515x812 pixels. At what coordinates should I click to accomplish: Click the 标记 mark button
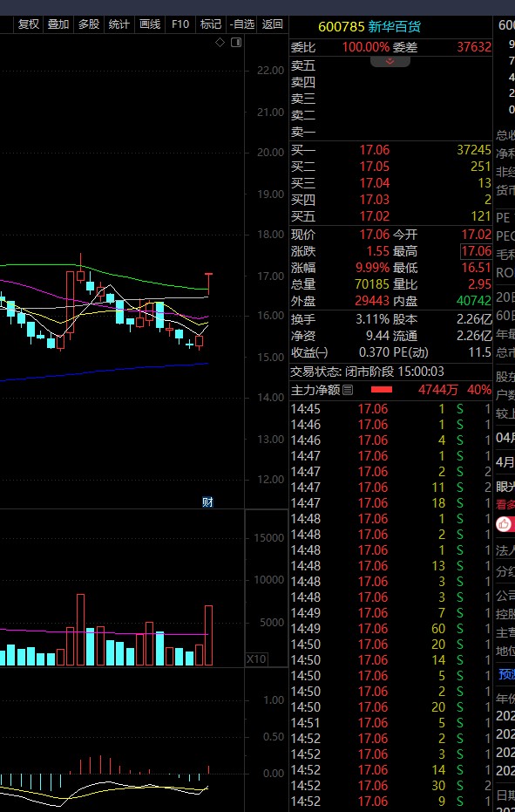(x=211, y=24)
